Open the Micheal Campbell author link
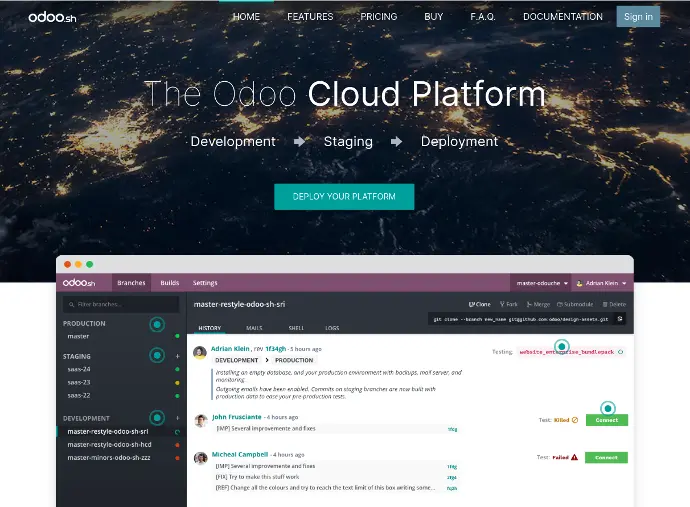Viewport: 690px width, 507px height. point(240,454)
